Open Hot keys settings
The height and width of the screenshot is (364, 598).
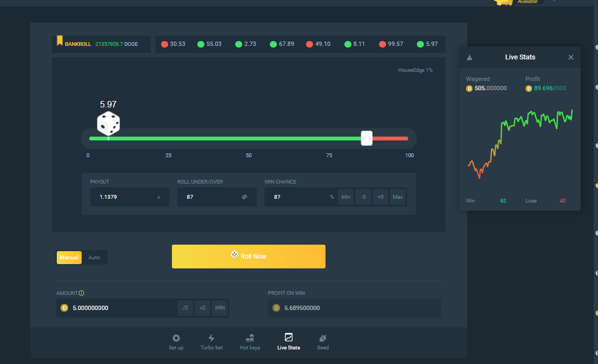pyautogui.click(x=250, y=338)
